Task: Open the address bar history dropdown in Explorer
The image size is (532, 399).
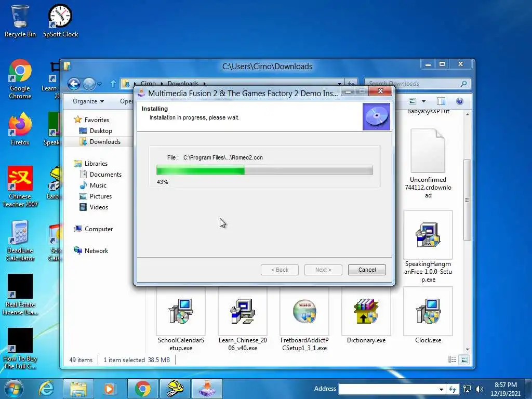Action: click(x=339, y=84)
